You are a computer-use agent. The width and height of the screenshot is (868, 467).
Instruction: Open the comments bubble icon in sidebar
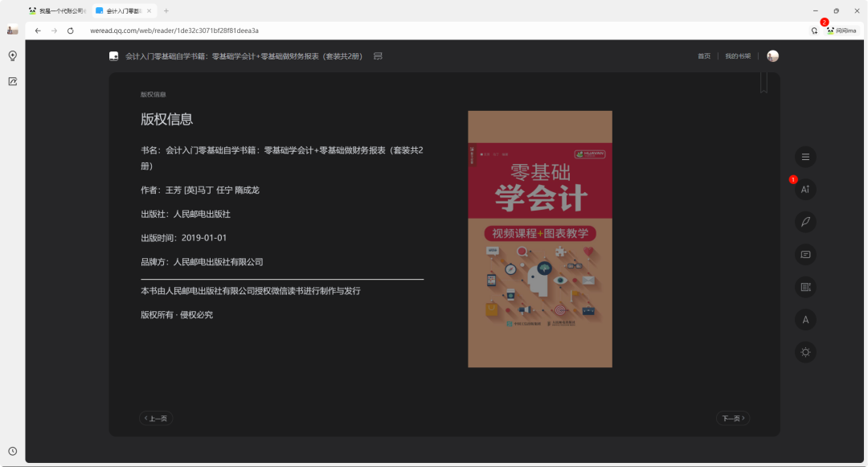(x=805, y=255)
